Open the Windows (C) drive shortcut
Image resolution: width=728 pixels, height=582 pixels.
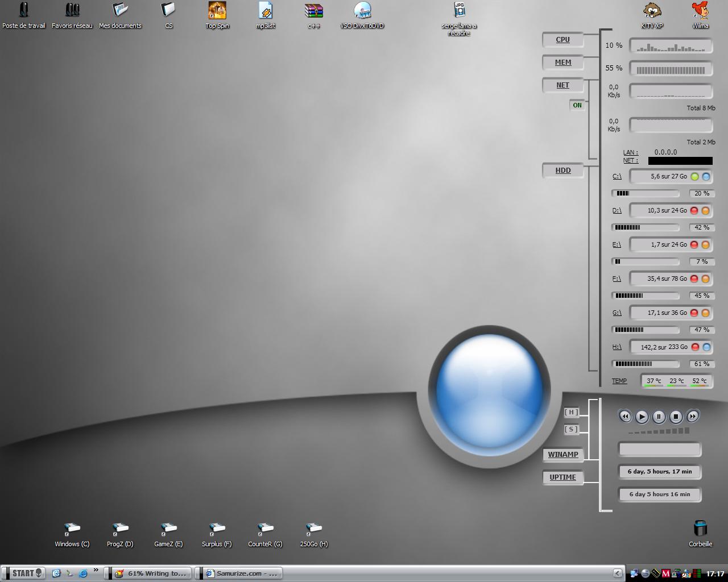point(72,535)
